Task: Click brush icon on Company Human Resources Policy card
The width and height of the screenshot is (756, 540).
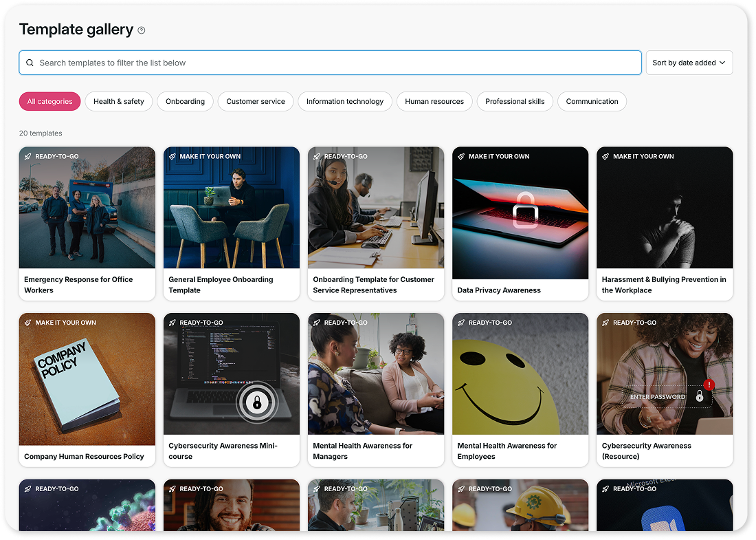Action: (x=28, y=323)
